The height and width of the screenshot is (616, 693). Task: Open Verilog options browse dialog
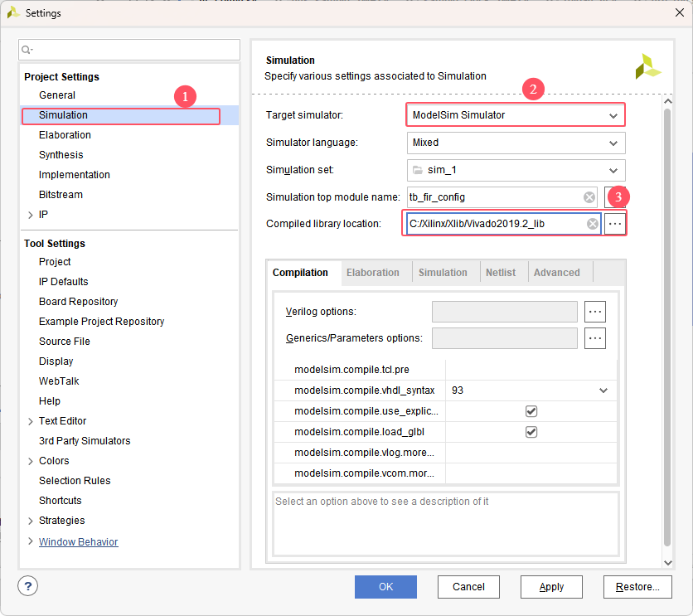(595, 312)
